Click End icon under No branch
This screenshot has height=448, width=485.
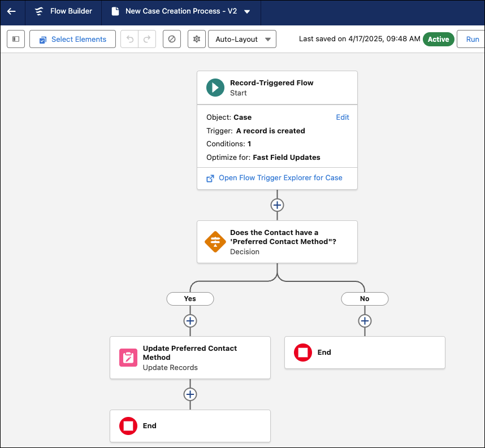(x=303, y=353)
